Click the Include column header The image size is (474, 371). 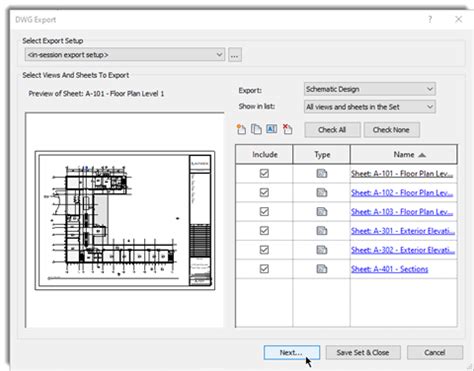(x=264, y=154)
